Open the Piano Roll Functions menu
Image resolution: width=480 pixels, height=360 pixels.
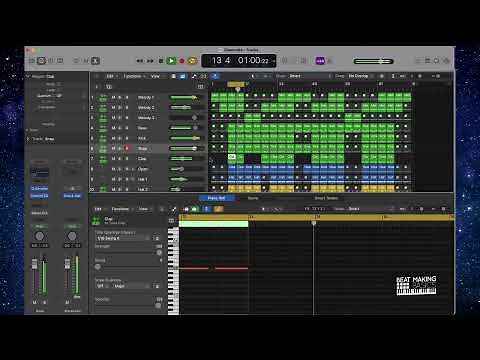pos(121,209)
